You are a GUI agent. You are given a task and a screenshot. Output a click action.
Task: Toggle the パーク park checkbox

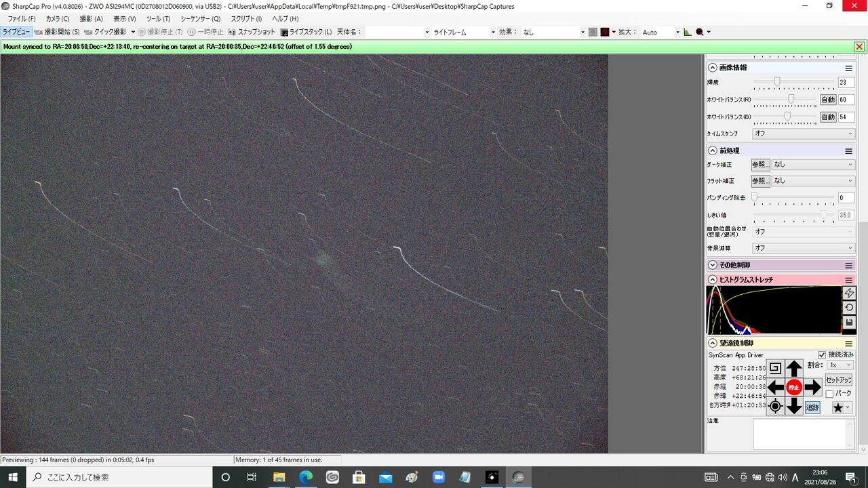click(x=829, y=394)
